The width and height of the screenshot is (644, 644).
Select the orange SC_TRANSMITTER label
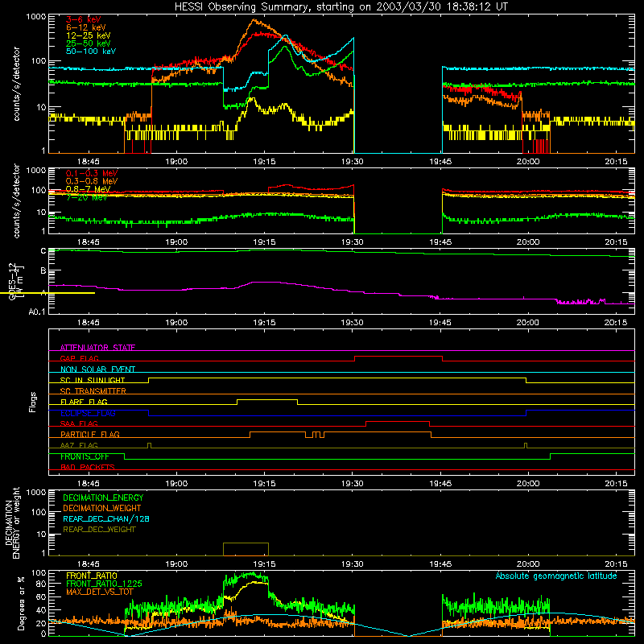tap(93, 390)
